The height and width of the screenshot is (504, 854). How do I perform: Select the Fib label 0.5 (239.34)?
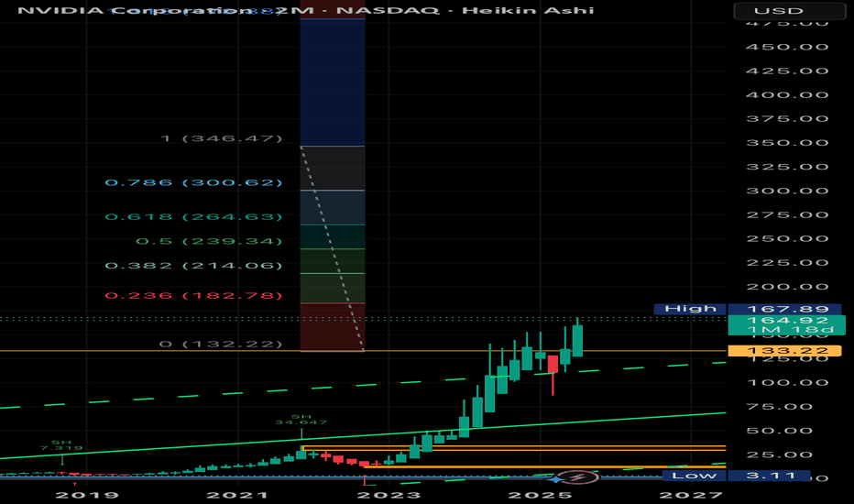pyautogui.click(x=209, y=241)
